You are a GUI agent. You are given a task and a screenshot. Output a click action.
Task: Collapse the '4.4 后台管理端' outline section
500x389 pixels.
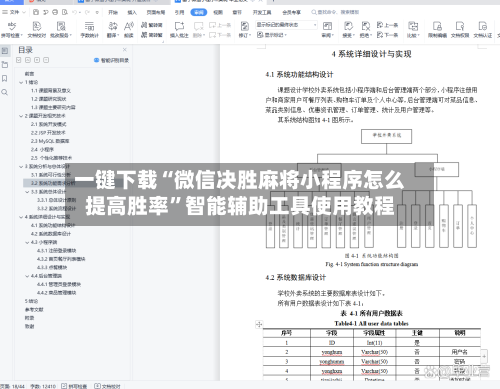click(27, 276)
